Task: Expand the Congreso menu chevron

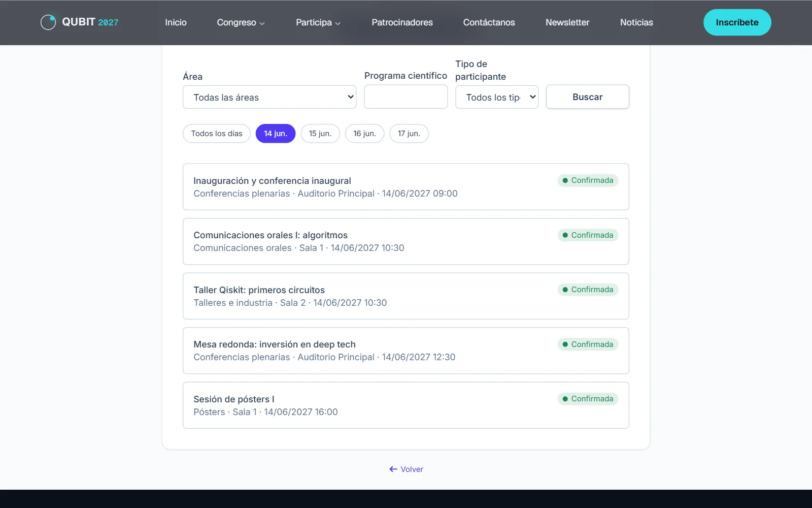Action: [x=262, y=23]
